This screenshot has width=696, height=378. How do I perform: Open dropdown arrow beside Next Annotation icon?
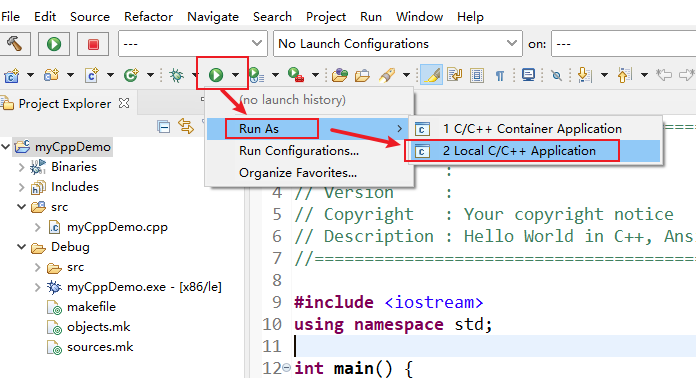click(x=604, y=75)
